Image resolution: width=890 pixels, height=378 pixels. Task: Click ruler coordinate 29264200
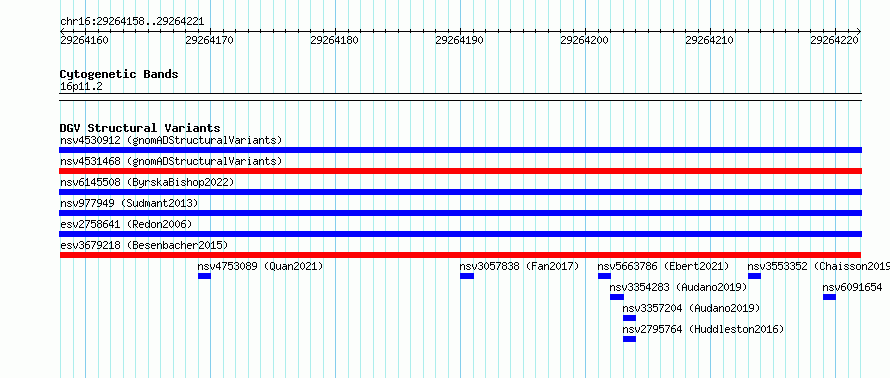584,41
